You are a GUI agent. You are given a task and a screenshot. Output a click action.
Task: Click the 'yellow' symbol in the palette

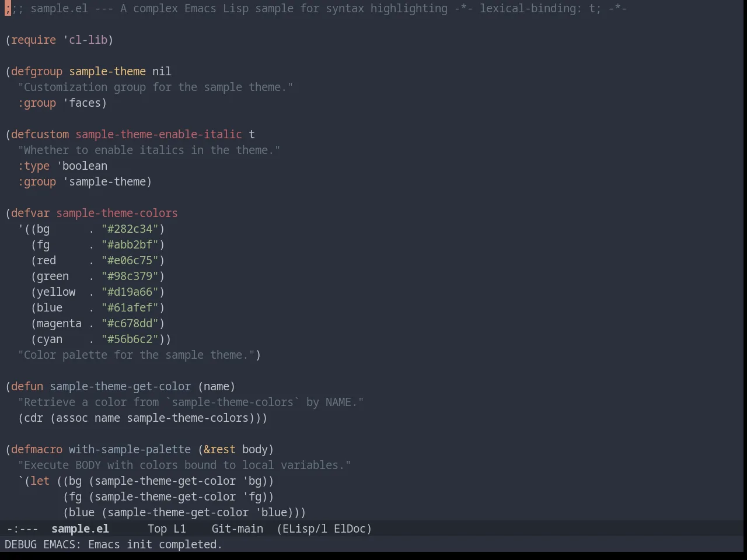click(56, 292)
